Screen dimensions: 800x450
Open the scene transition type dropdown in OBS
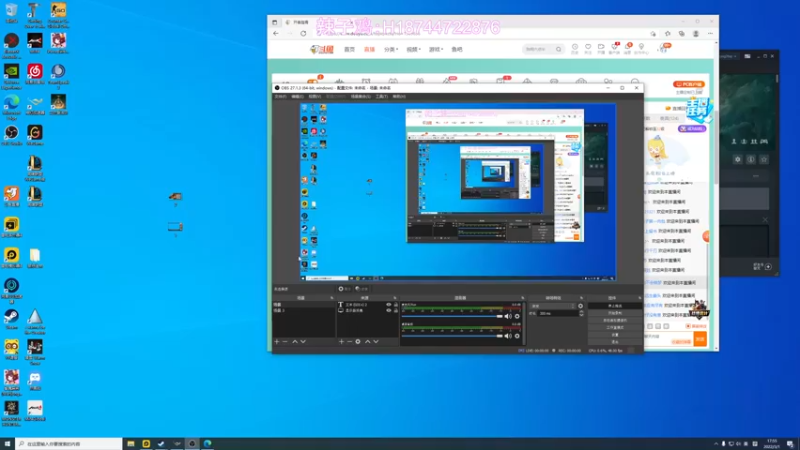(x=553, y=306)
